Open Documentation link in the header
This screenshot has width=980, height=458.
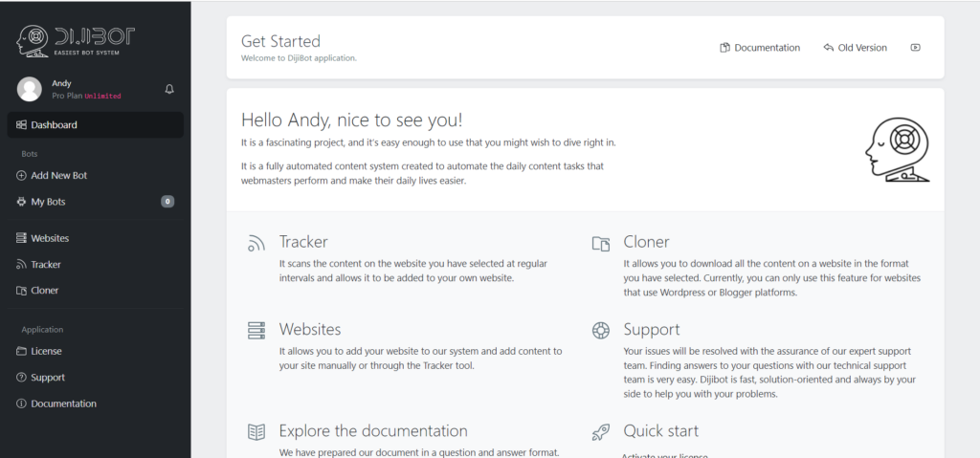point(760,48)
